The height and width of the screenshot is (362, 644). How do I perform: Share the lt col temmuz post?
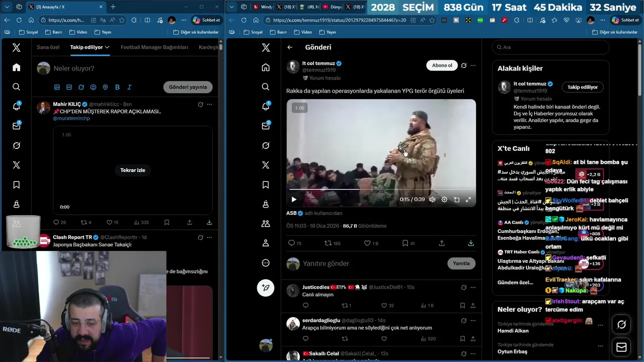click(x=442, y=243)
